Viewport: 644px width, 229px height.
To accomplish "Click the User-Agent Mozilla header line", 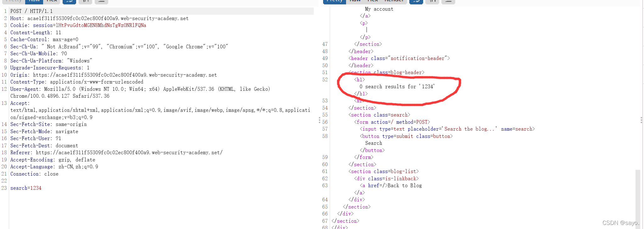I will [140, 89].
